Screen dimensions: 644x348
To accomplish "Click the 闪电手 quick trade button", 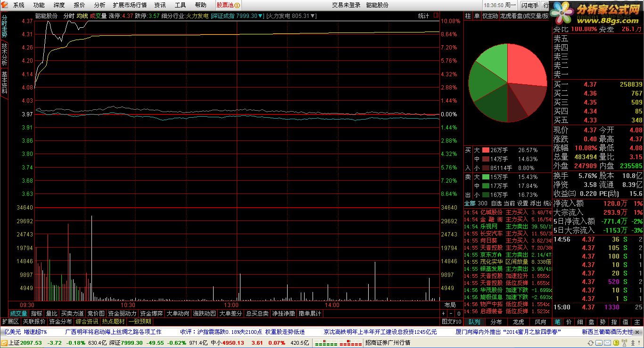I will (x=530, y=5).
